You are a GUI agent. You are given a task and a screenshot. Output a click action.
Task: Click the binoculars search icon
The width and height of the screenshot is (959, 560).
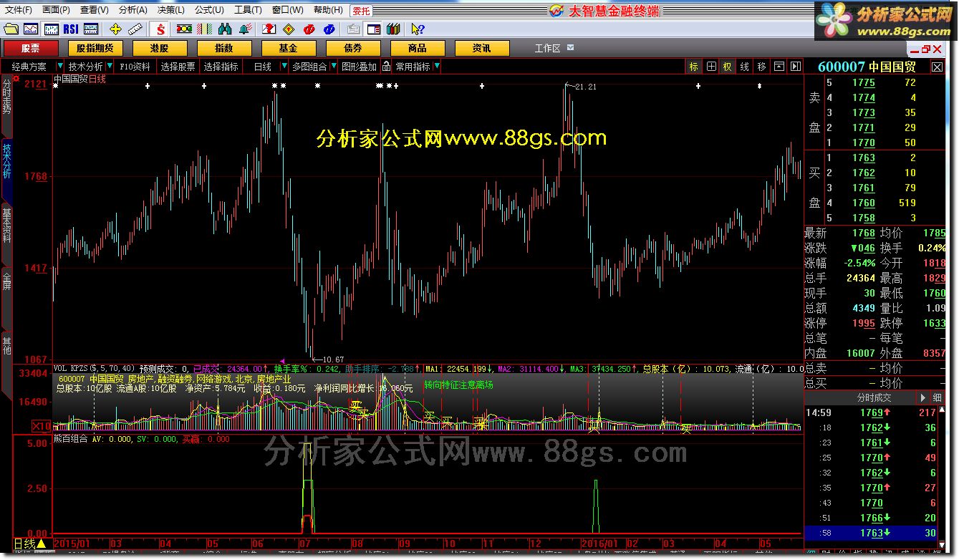(x=225, y=29)
